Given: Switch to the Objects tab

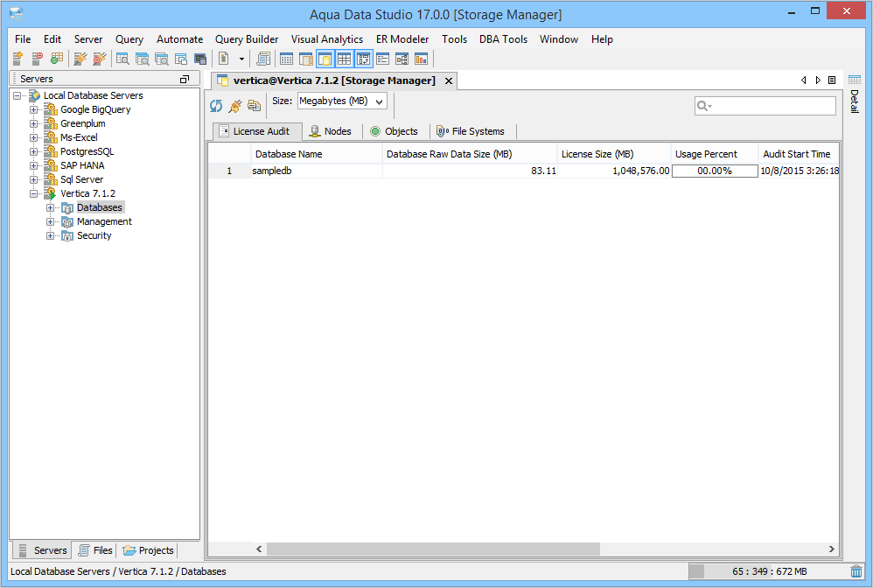Looking at the screenshot, I should pos(395,131).
